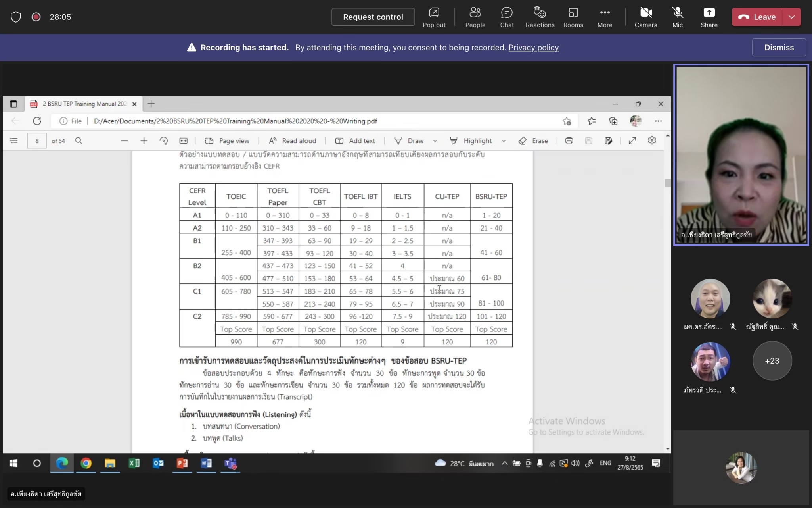Expand the Highlight color dropdown
This screenshot has width=812, height=508.
click(x=504, y=141)
